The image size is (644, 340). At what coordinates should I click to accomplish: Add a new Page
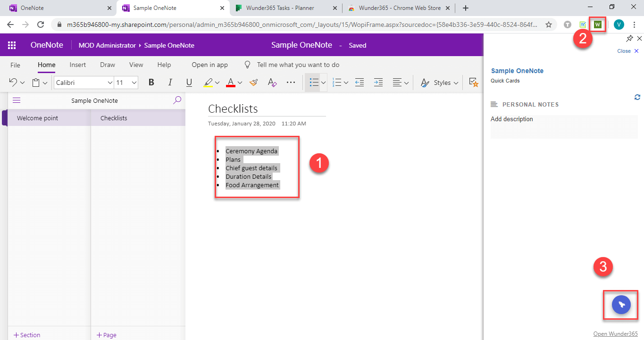pyautogui.click(x=106, y=335)
